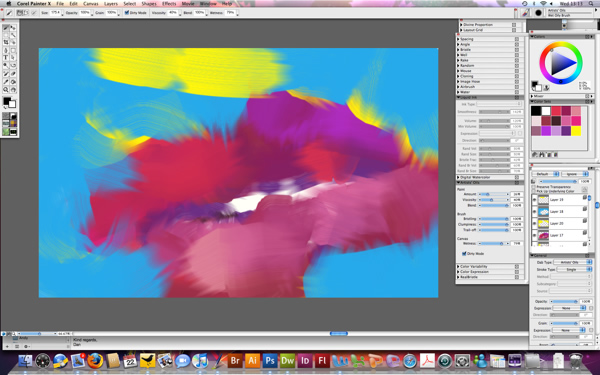Hide Layer 19 with eye icon
This screenshot has width=600, height=375.
click(535, 199)
